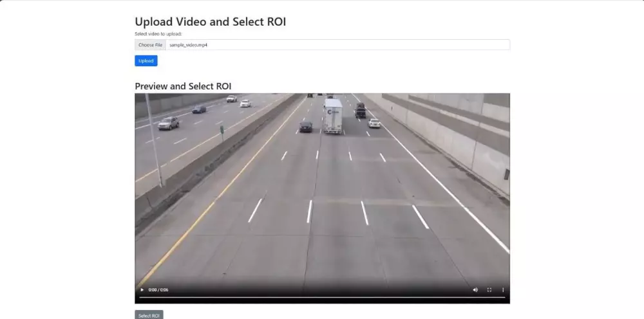
Task: Mute the video using the speaker icon
Action: pos(475,290)
